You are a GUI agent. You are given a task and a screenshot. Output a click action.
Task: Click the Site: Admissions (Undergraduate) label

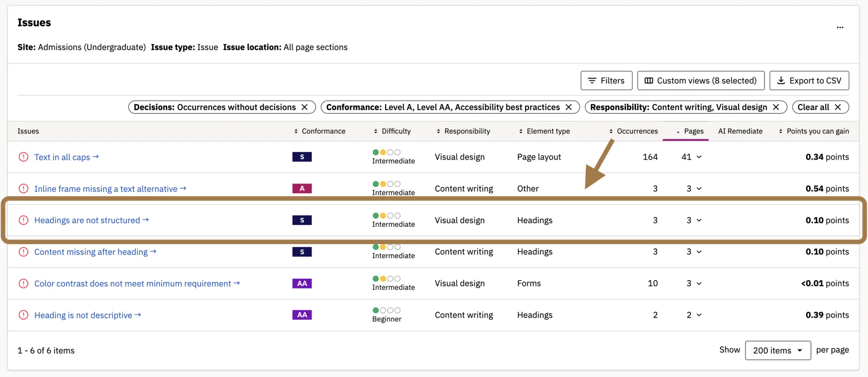click(x=82, y=47)
